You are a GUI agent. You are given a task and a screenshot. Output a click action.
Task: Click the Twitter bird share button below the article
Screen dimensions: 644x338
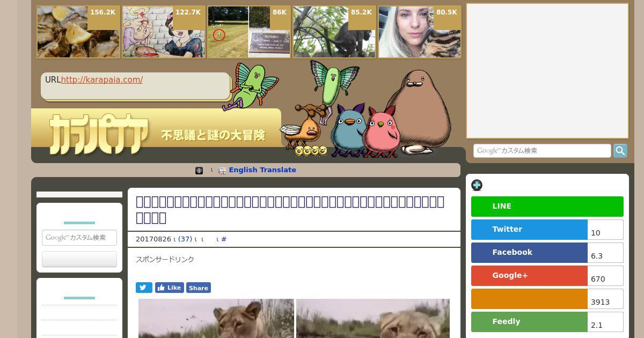[144, 288]
